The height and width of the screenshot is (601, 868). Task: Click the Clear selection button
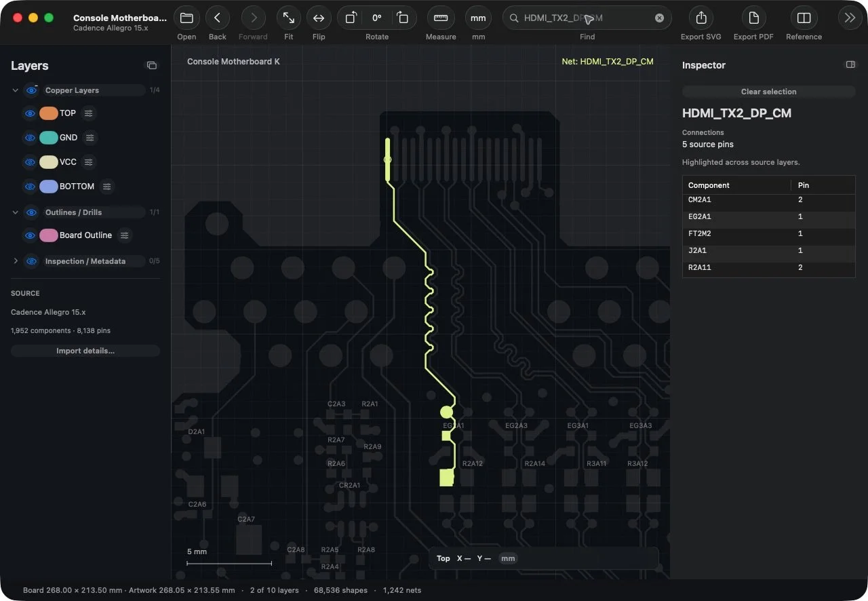click(x=768, y=92)
